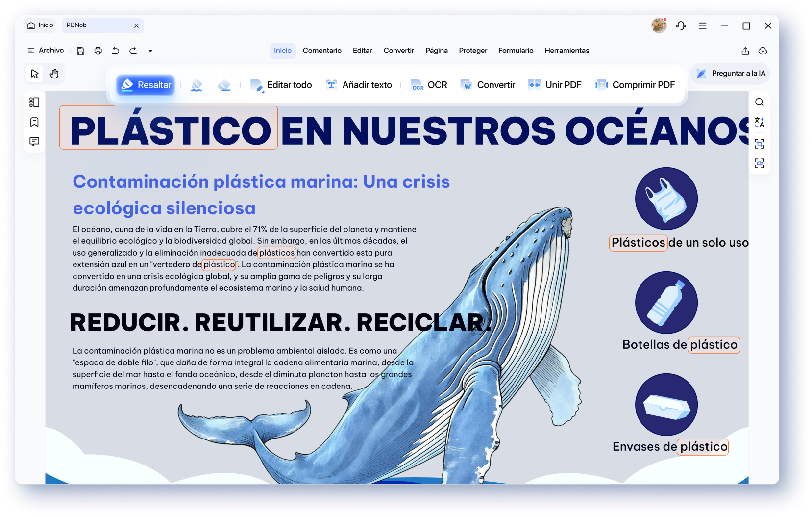Select the hand pan tool
Viewport: 812px width, 517px height.
54,74
